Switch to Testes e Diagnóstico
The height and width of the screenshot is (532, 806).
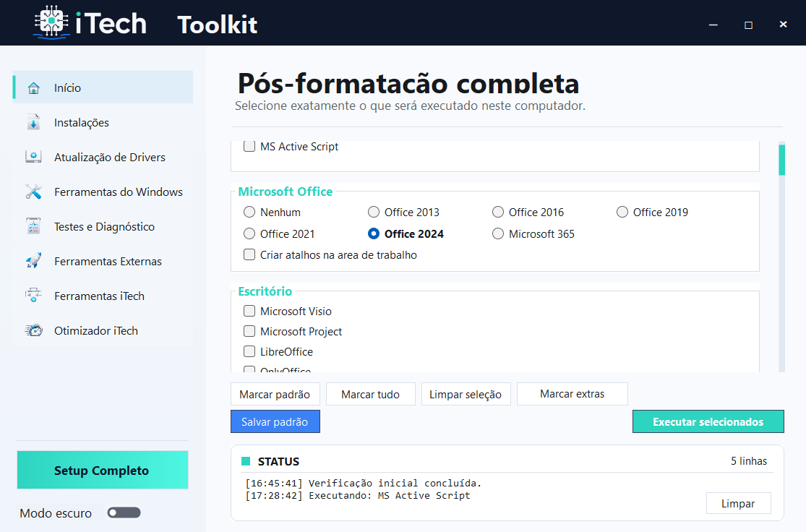pos(103,226)
